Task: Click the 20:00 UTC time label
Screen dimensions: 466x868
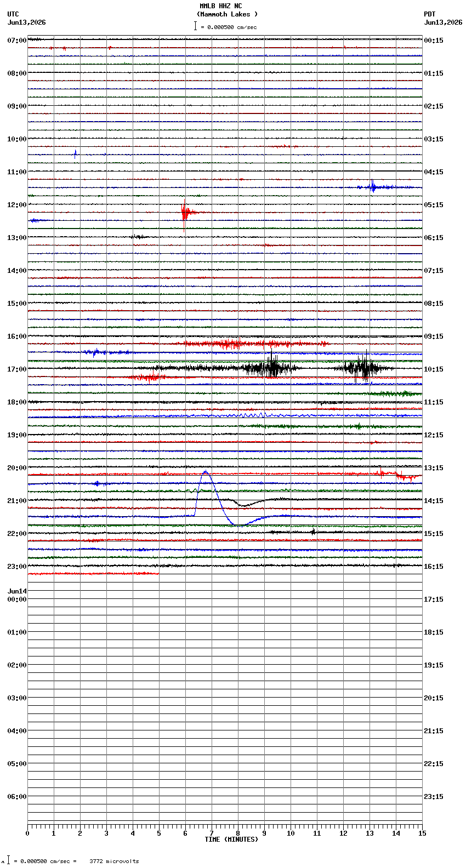Action: point(17,468)
